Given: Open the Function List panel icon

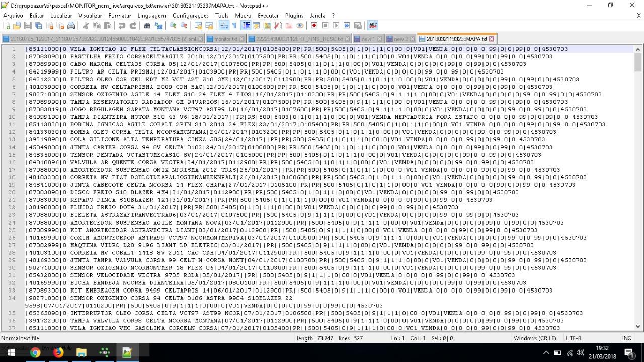Looking at the screenshot, I should coord(278,26).
